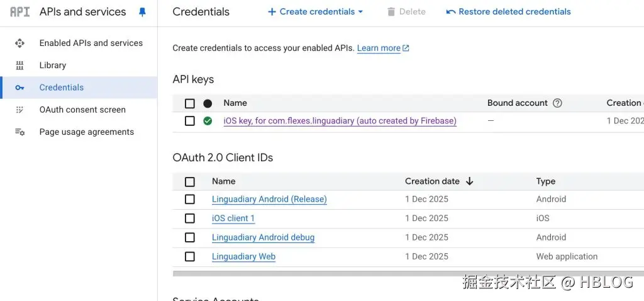Click the API logo icon
Image resolution: width=644 pixels, height=301 pixels.
tap(20, 11)
